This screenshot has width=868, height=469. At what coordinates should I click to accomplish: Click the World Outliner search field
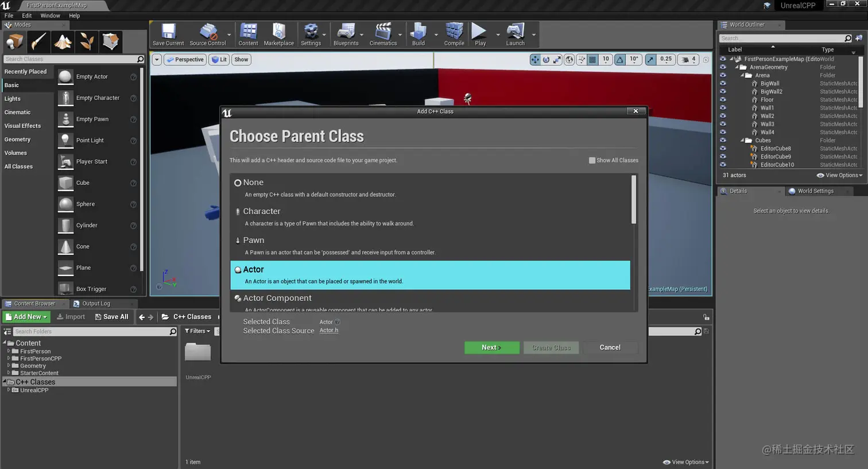pos(786,38)
